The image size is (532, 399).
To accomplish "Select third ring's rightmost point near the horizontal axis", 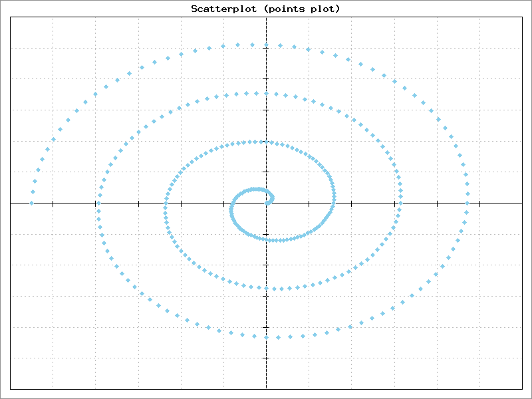I will pyautogui.click(x=334, y=196).
